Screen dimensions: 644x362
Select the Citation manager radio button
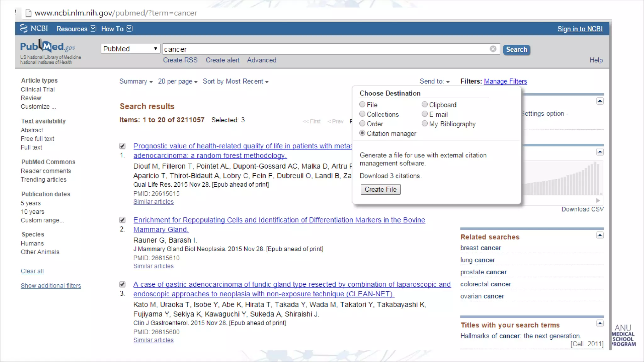362,133
